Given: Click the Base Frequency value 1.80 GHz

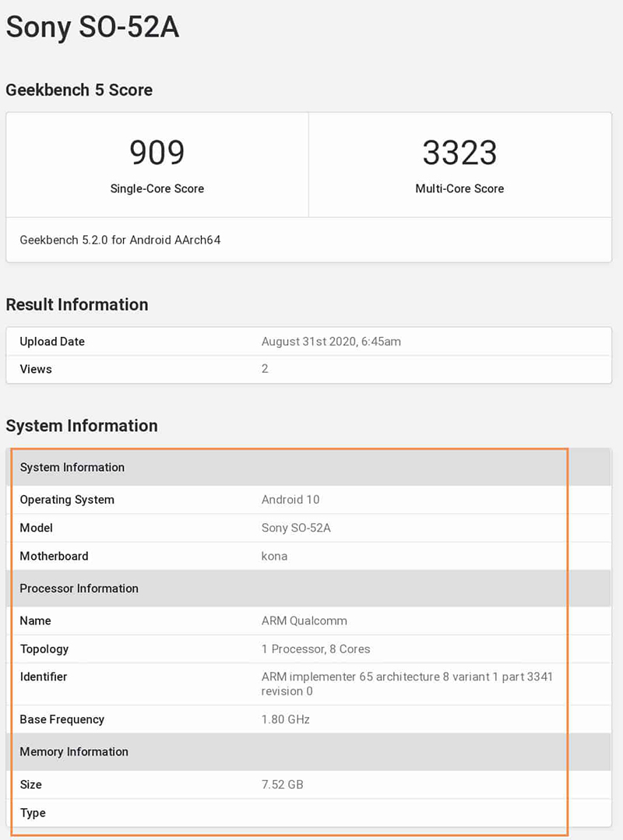Looking at the screenshot, I should [x=285, y=719].
